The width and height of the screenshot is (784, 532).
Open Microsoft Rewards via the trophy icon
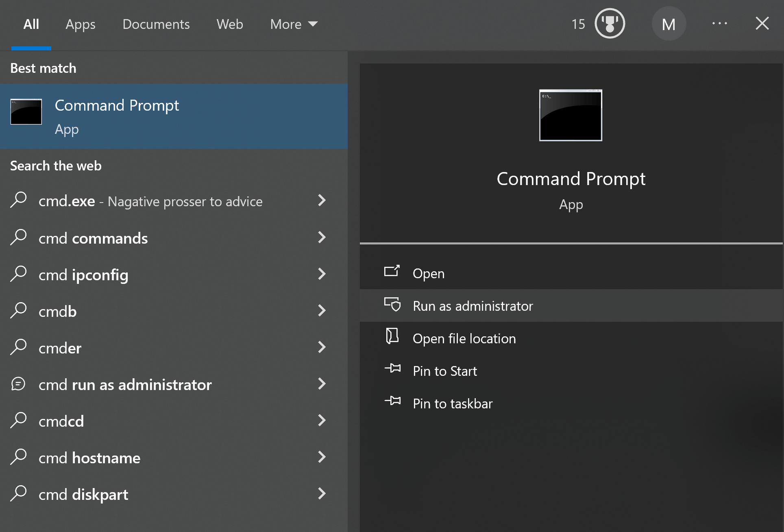tap(609, 24)
